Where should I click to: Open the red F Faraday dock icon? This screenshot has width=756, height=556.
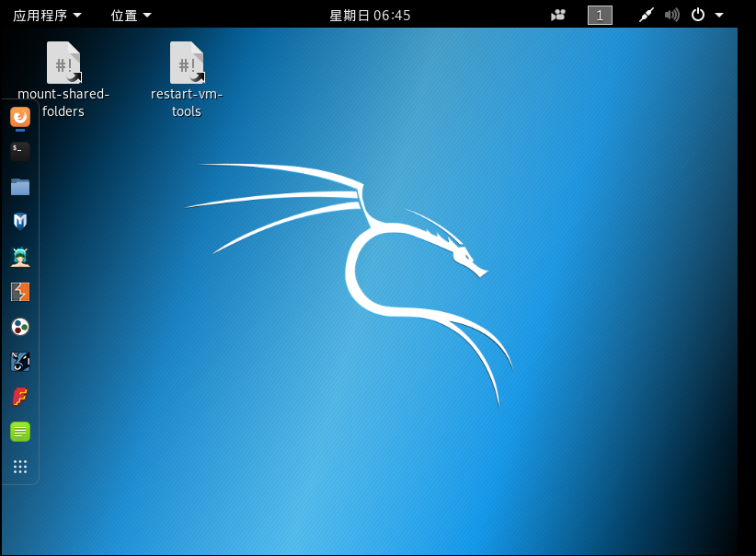click(20, 397)
